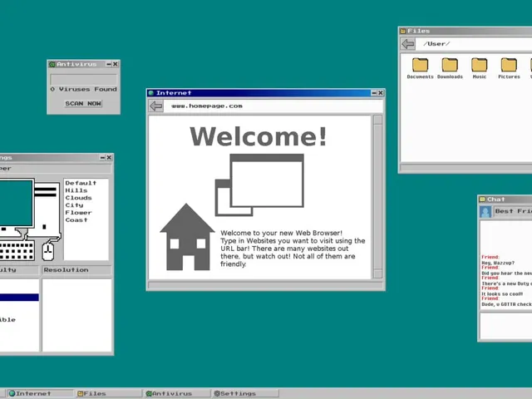
Task: Open the Music folder
Action: (480, 68)
